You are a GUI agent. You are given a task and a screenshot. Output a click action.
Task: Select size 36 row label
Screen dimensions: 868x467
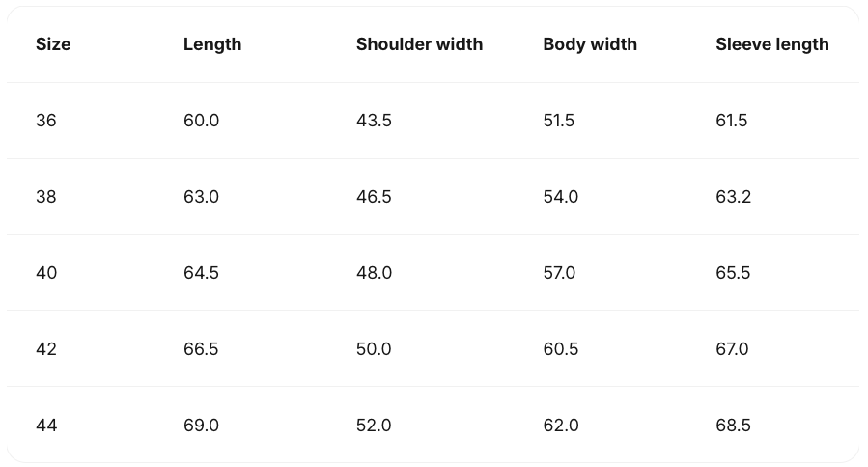tap(46, 121)
